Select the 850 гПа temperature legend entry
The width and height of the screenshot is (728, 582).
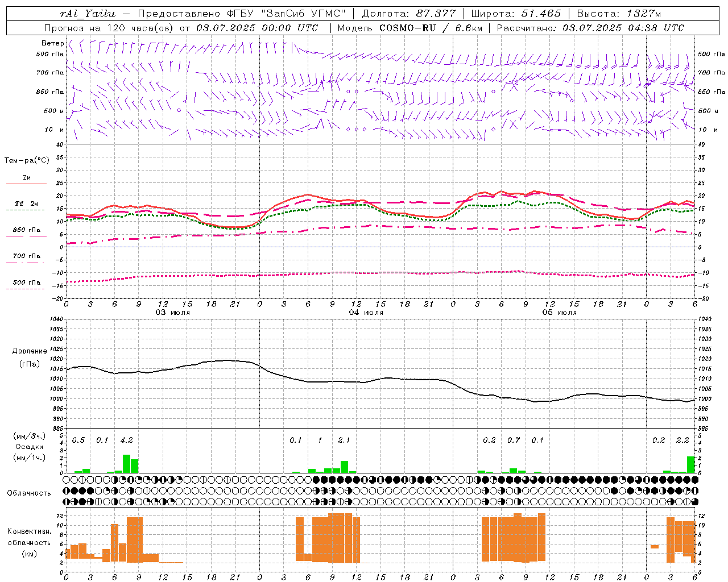click(x=27, y=230)
